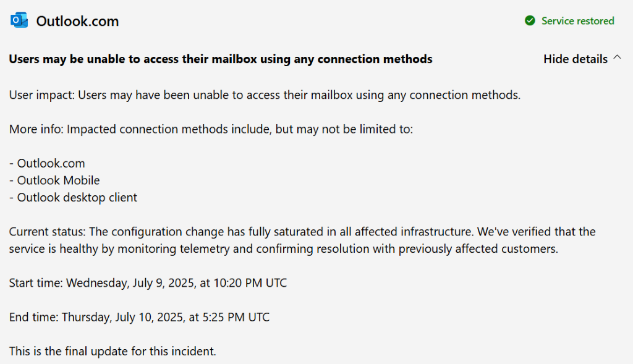Click the Current status label
633x364 pixels.
[x=47, y=232]
